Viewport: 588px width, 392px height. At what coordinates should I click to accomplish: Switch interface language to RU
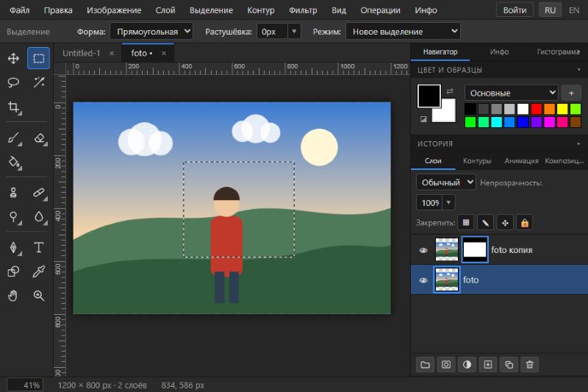pos(550,10)
